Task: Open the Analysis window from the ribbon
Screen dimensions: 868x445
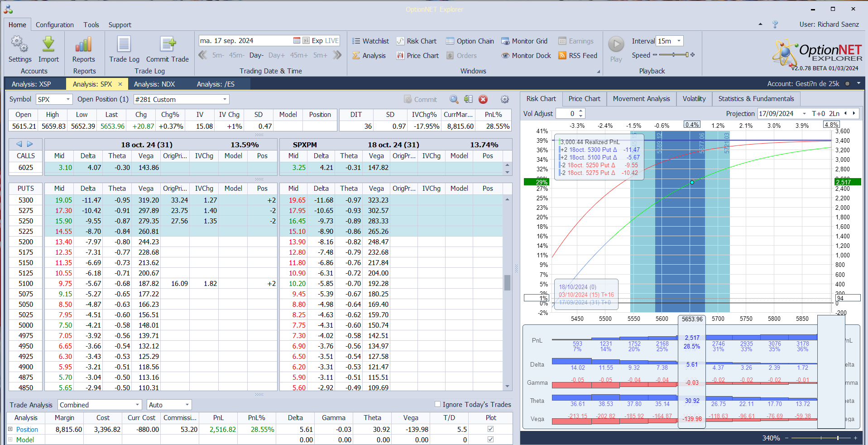Action: coord(369,56)
